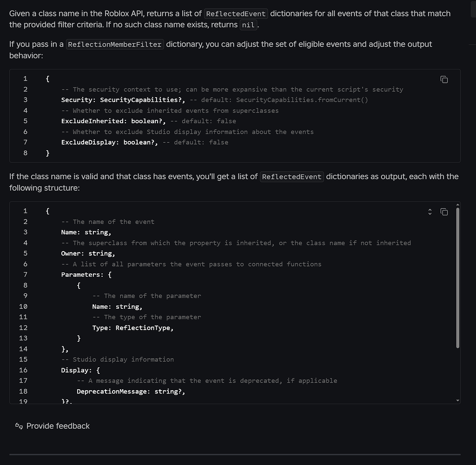Click the nil inline code tag
The image size is (476, 465).
[x=248, y=25]
